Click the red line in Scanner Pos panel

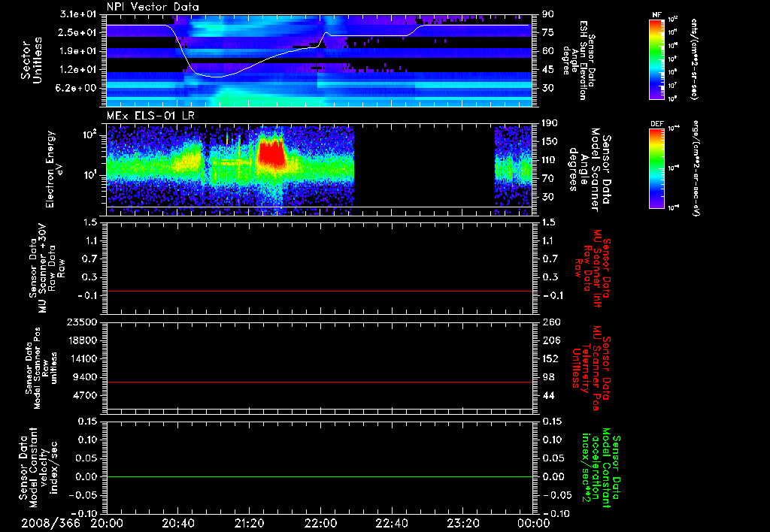[x=319, y=382]
